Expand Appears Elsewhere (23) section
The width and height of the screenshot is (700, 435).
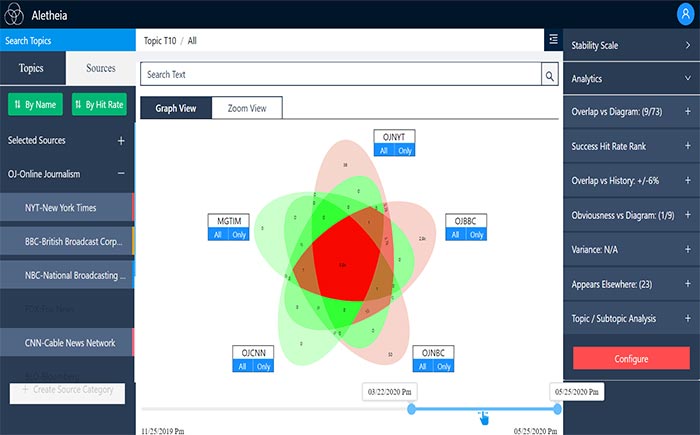687,283
